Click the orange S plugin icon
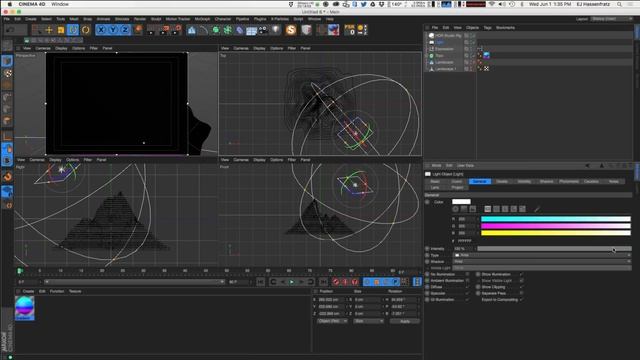Image resolution: width=640 pixels, height=360 pixels. [x=291, y=30]
